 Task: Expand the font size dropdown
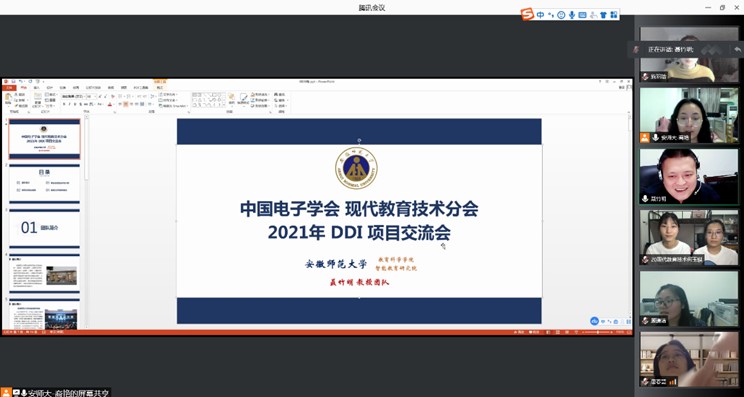pyautogui.click(x=95, y=96)
